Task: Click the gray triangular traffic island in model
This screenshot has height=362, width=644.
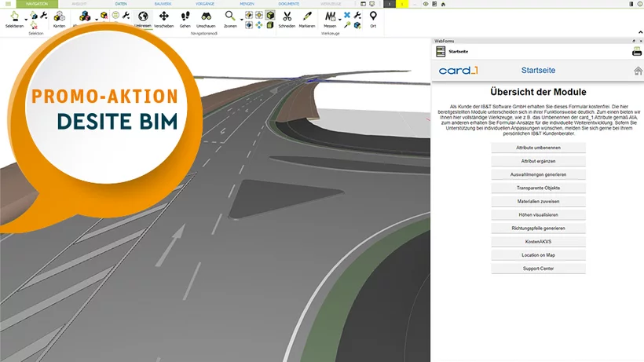Action: (280, 197)
